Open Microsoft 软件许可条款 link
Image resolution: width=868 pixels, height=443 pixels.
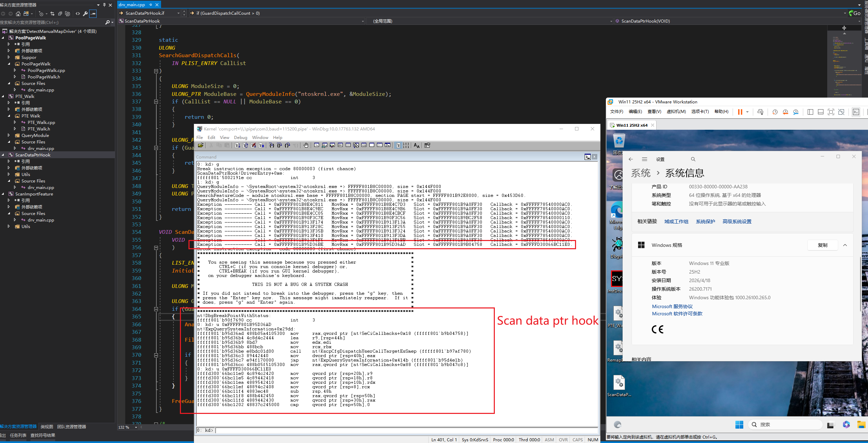[x=677, y=314]
